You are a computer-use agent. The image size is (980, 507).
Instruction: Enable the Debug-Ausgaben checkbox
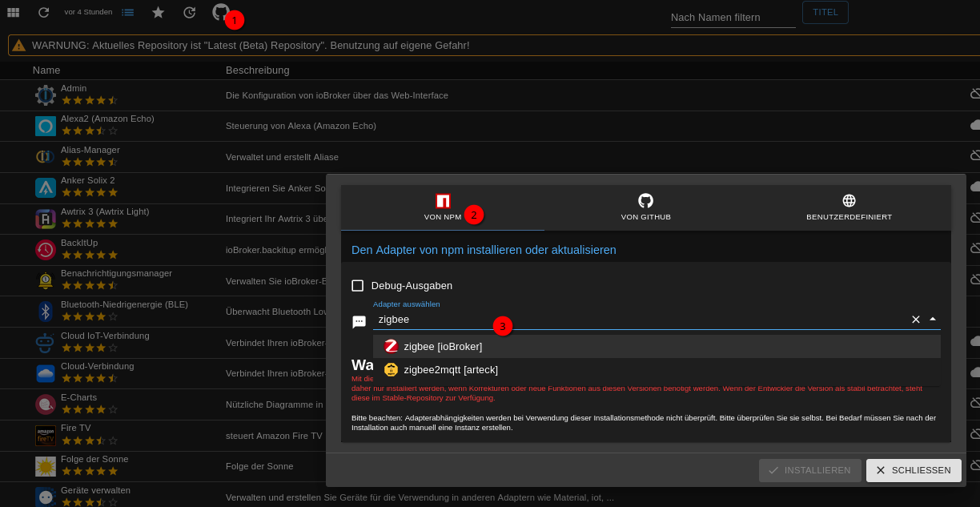(x=358, y=286)
